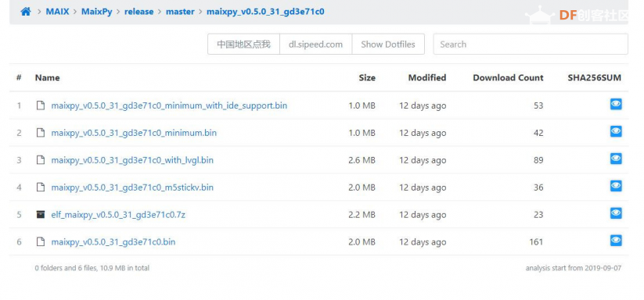Download minimum_with_ide_support.bin firmware file
644x300 pixels.
(x=169, y=105)
